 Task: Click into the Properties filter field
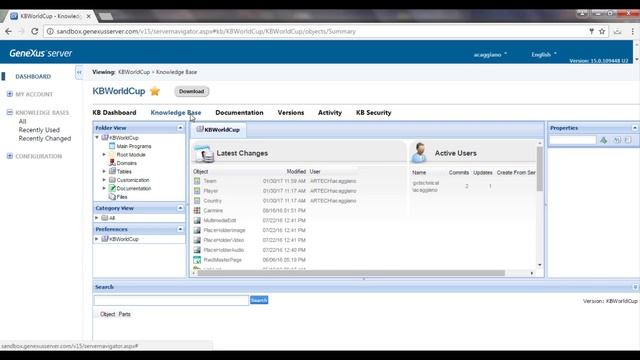pos(572,140)
